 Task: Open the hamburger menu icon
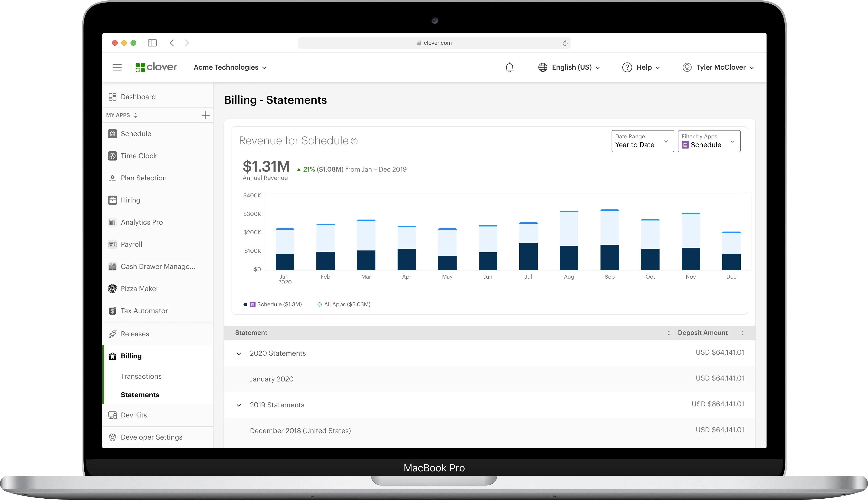tap(117, 67)
